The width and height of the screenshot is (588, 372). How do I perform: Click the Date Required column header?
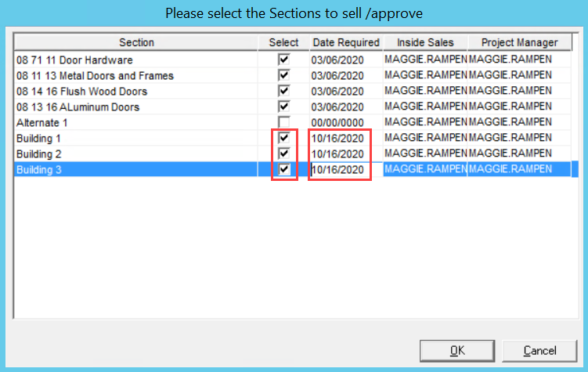pyautogui.click(x=346, y=42)
